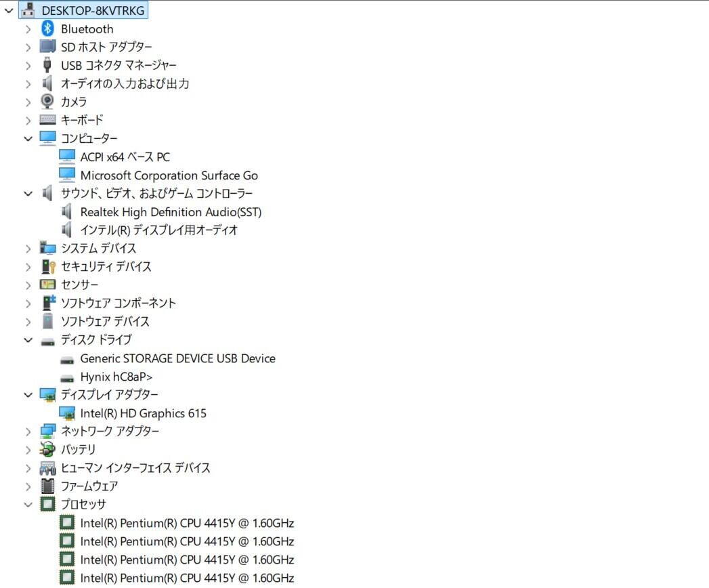Click the webcam icon beside カメラ
709x588 pixels.
click(47, 101)
